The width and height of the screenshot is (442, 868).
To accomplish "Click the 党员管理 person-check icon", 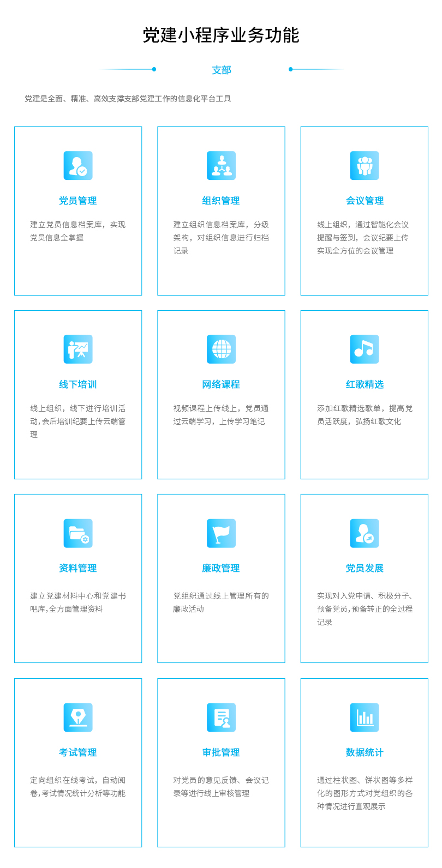I will (78, 166).
